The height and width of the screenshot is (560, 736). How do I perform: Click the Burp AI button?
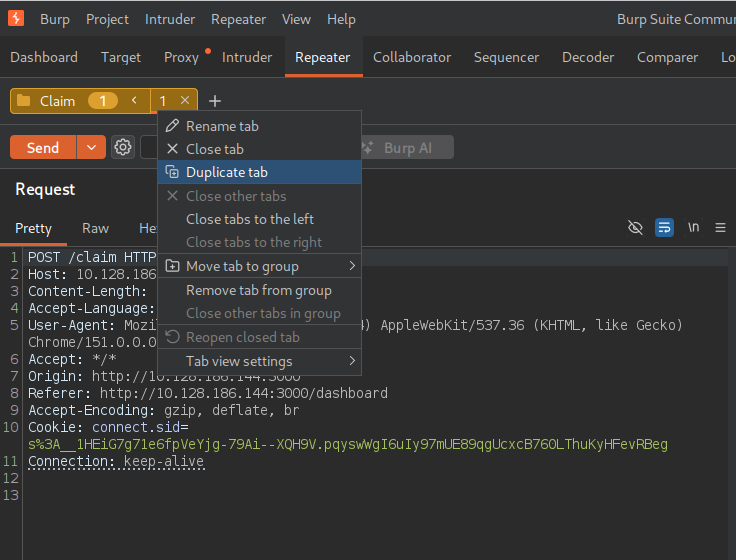pos(407,148)
